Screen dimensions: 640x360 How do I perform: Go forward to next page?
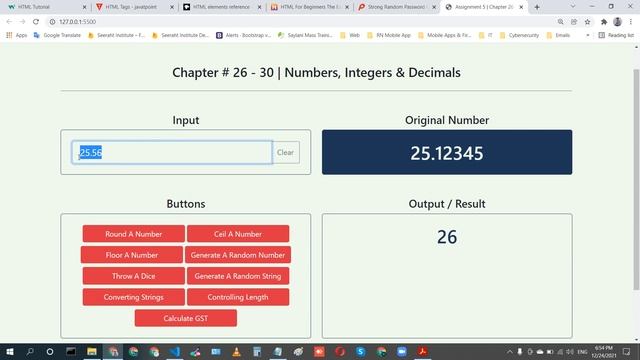[22, 22]
